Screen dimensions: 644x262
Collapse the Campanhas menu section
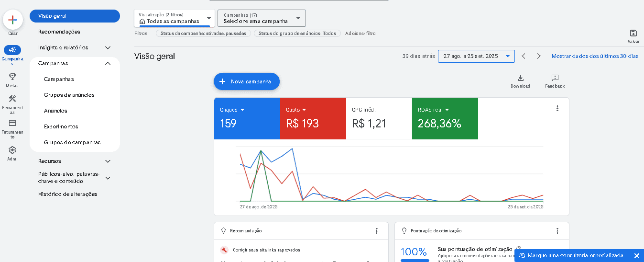(108, 63)
